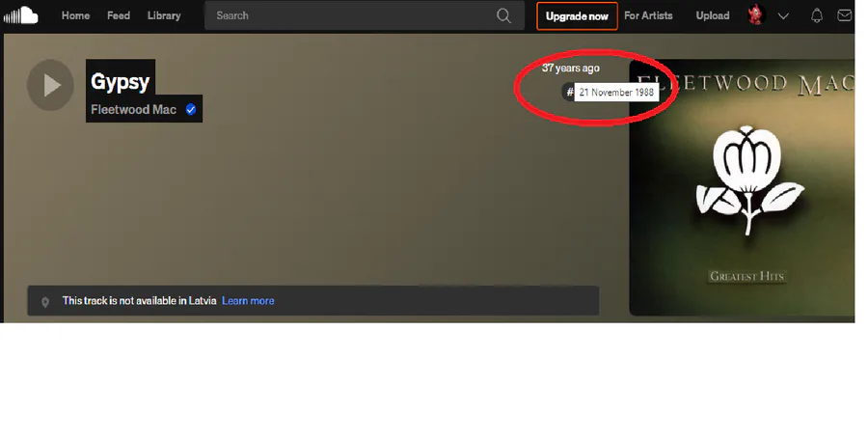Go to the Home tab
This screenshot has height=440, width=868.
[x=75, y=15]
